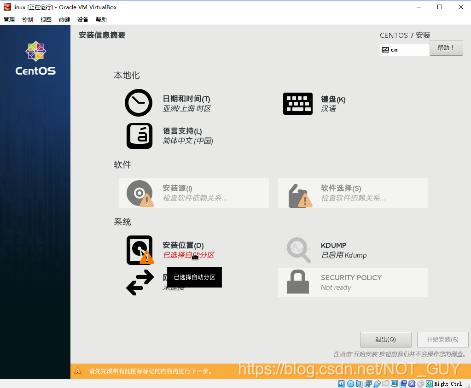The width and height of the screenshot is (471, 388).
Task: Open the KDUMP magnifier icon
Action: 298,250
